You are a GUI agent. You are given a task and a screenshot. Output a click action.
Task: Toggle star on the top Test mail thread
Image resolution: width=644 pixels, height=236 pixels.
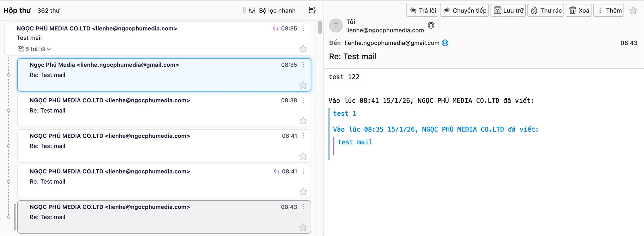tap(303, 49)
